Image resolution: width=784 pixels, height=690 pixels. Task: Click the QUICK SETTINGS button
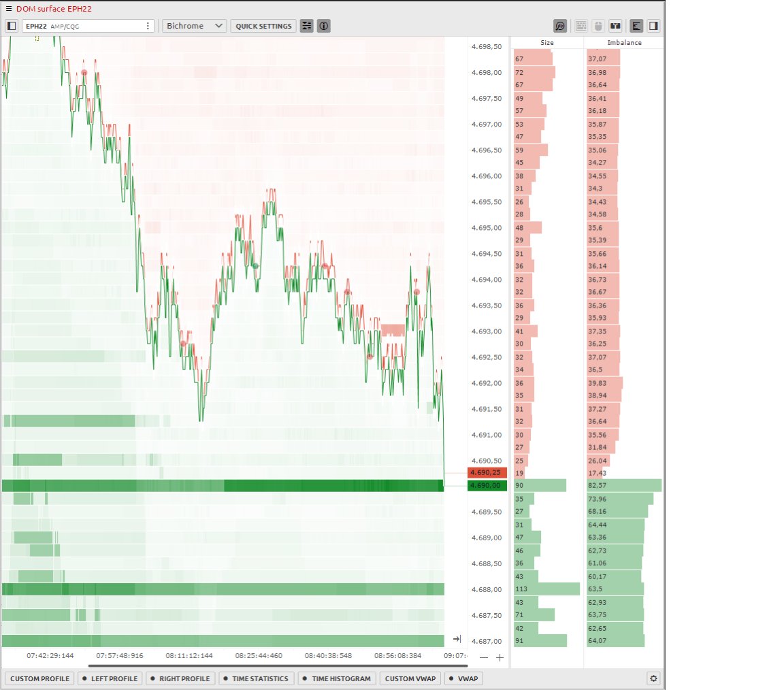point(263,26)
